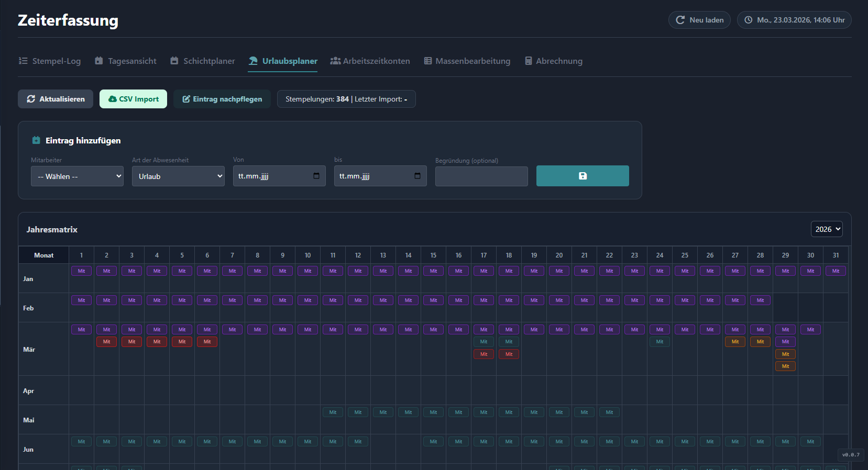Click the Abrechnung calculator icon
Viewport: 868px width, 470px height.
coord(529,61)
